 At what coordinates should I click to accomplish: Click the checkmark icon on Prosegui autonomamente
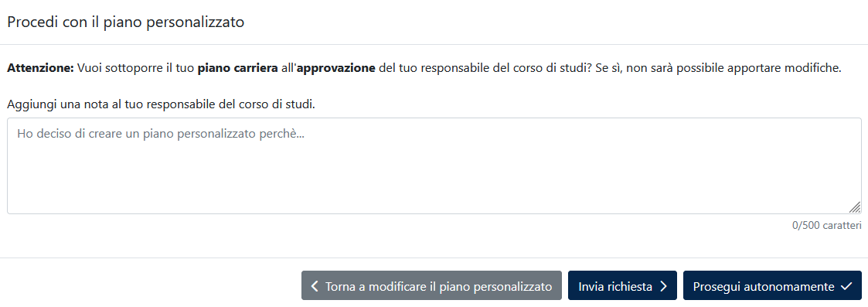(846, 286)
